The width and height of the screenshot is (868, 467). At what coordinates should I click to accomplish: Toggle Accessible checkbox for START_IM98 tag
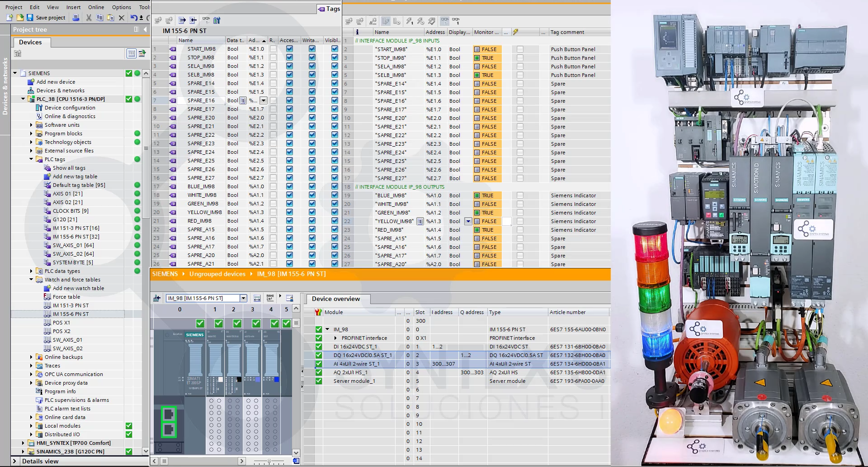[x=289, y=49]
